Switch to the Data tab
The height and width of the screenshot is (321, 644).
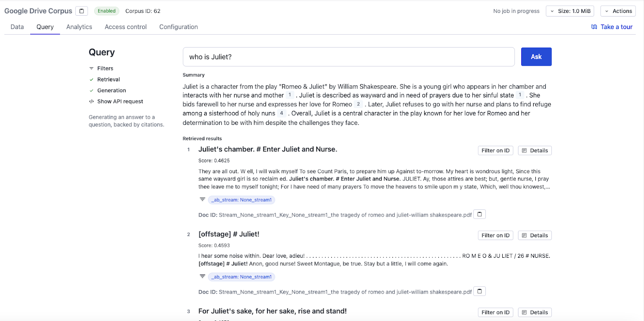click(x=17, y=27)
